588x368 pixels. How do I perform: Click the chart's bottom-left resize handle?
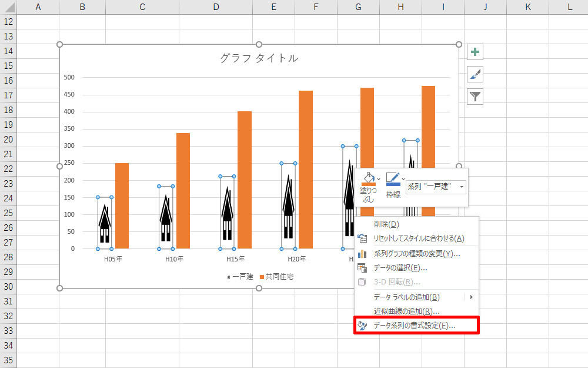(59, 288)
